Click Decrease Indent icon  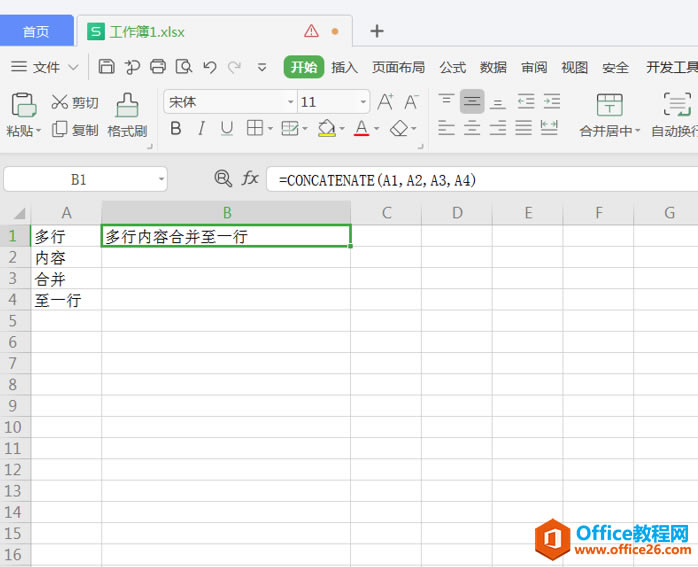tap(526, 101)
